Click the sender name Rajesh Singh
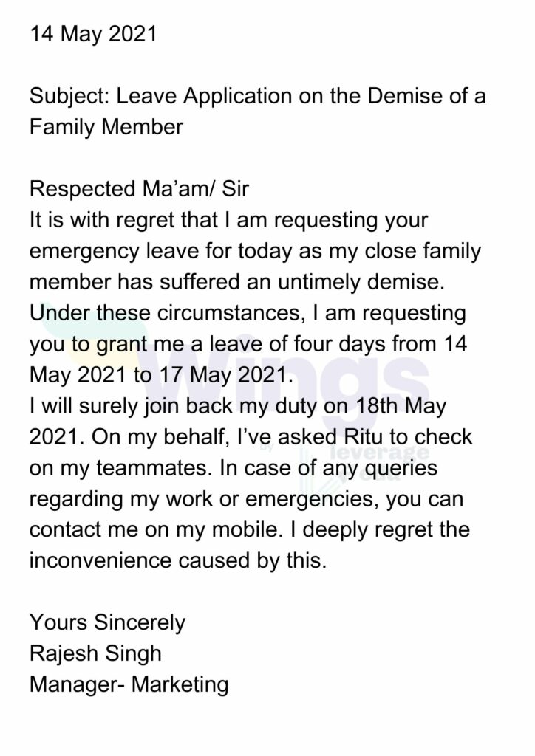 [95, 654]
